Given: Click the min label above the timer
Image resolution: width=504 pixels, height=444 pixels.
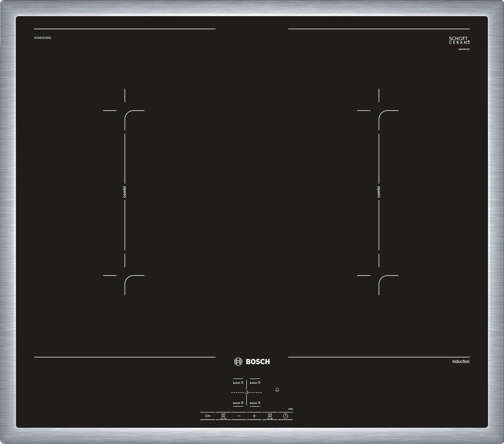Looking at the screenshot, I should point(291,409).
